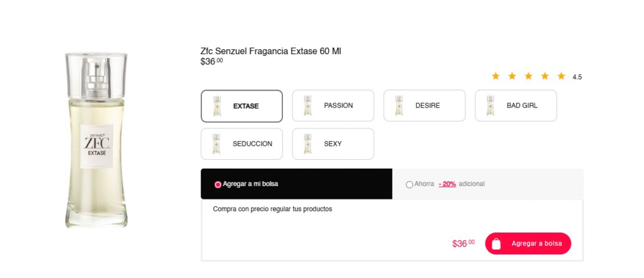Viewport: 644px width, 278px height.
Task: Click the red Agregar a bolsa button
Action: tap(528, 243)
